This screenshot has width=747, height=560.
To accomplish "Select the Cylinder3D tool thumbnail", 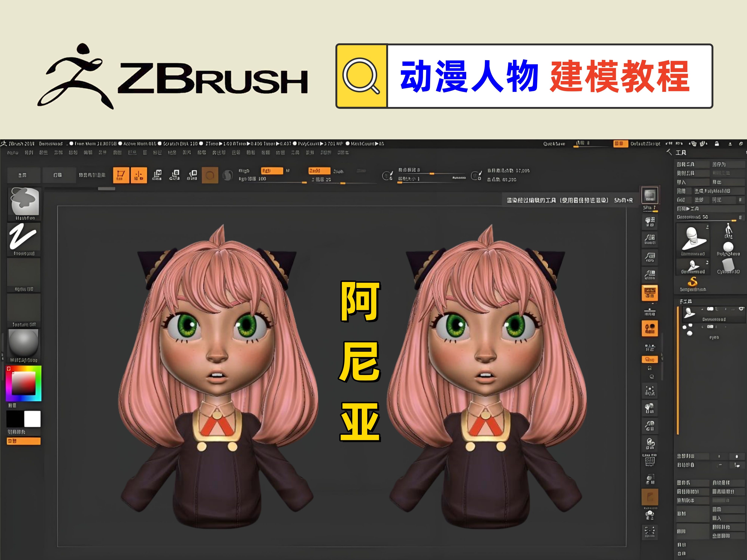I will (728, 266).
